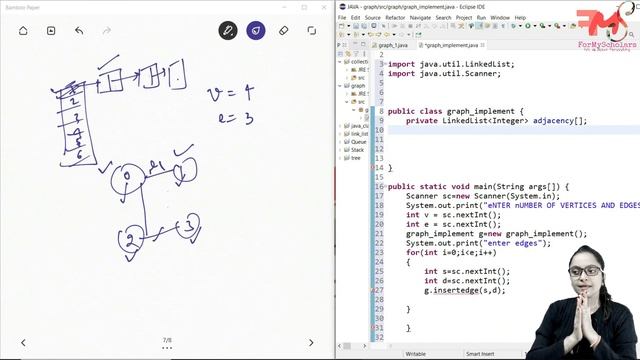Click error marker on line 14

click(373, 168)
